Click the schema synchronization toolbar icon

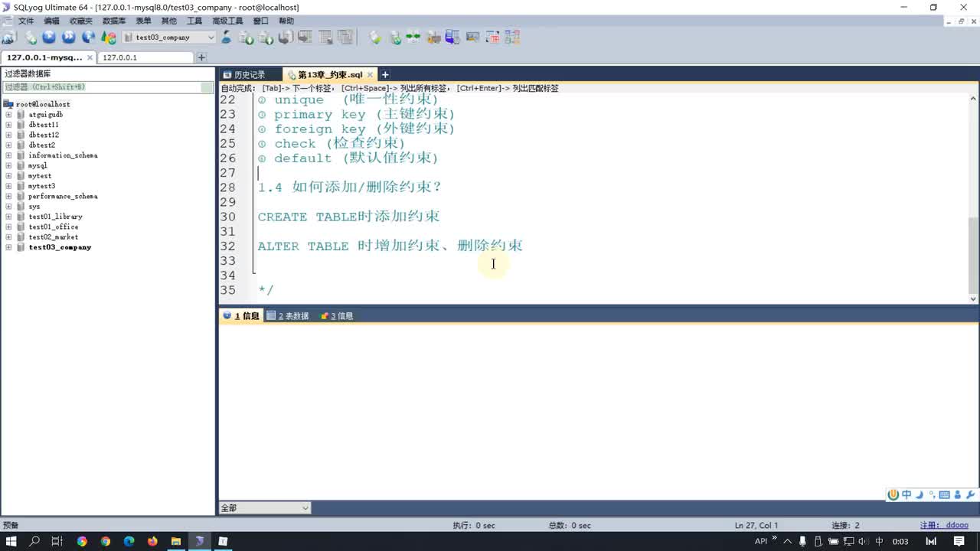point(414,37)
